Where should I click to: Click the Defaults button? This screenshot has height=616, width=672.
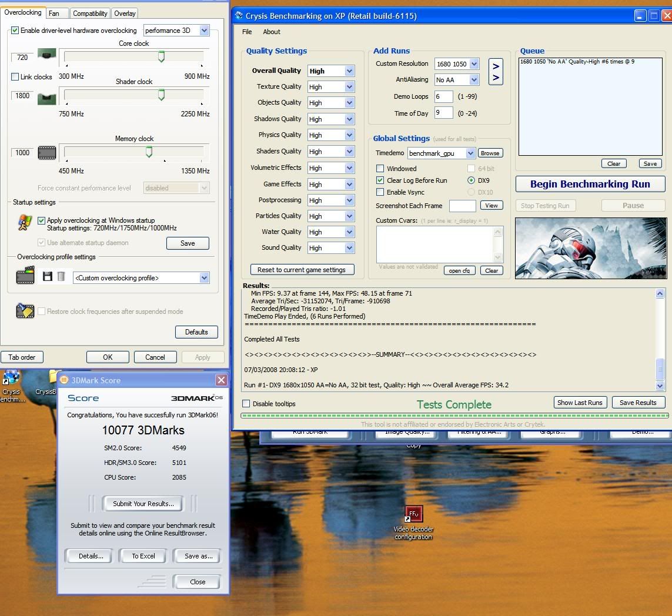point(197,332)
